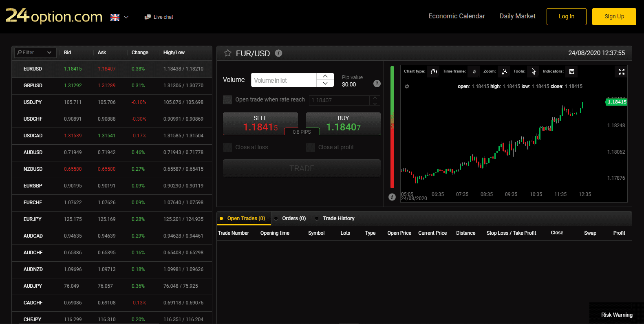Open sentiment bar info icon

tap(392, 197)
